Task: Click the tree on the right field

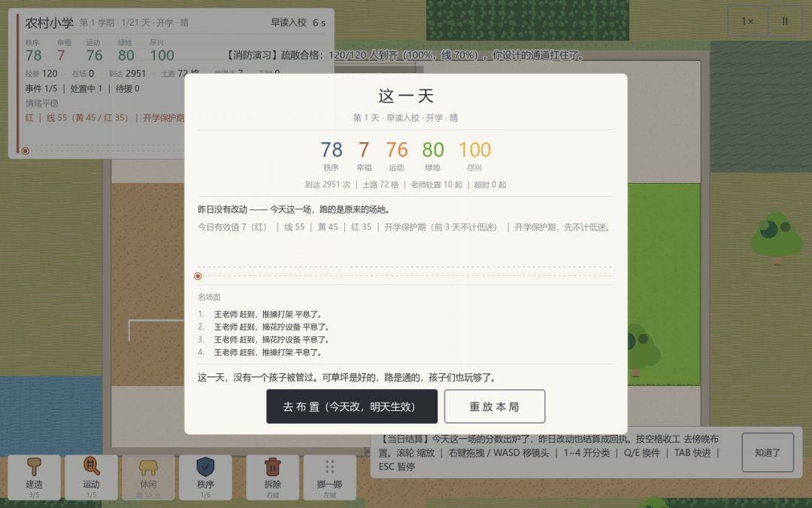Action: click(776, 238)
